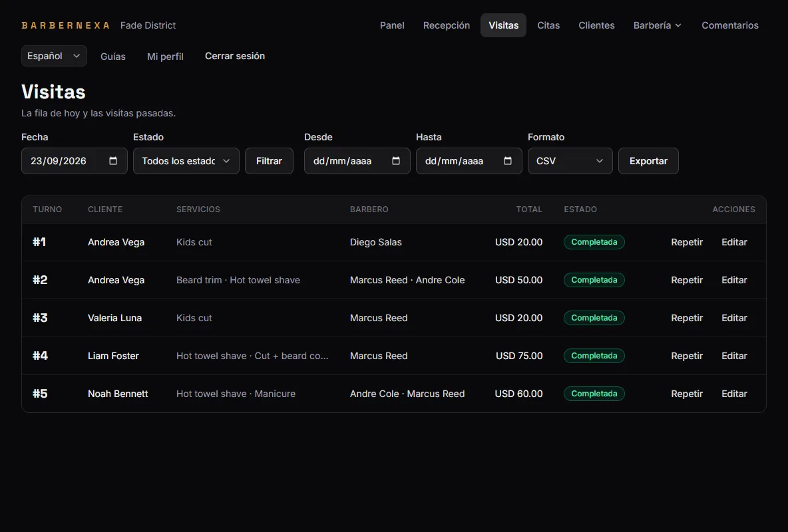Click the Filtrar button
The image size is (788, 532).
coord(269,161)
